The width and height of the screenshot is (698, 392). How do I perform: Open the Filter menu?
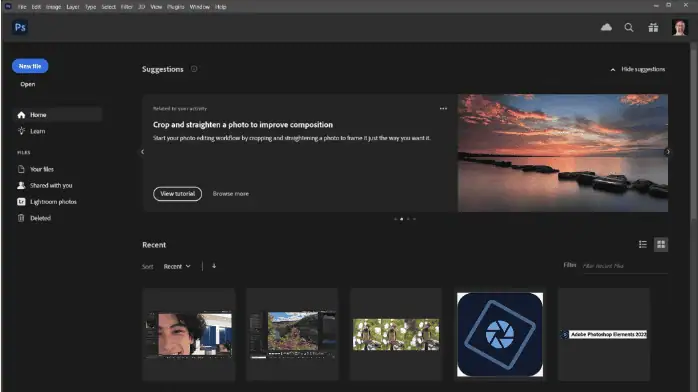pos(126,7)
